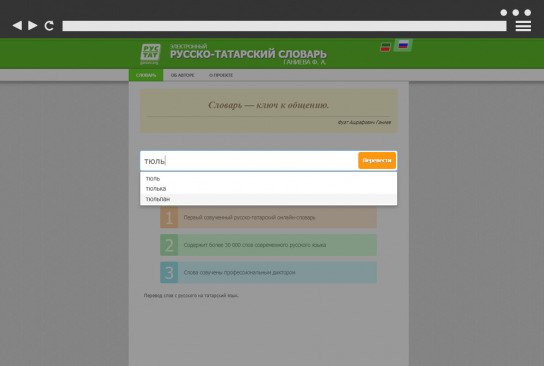Click the РУС ТАТ site logo
The height and width of the screenshot is (366, 544).
tap(150, 54)
